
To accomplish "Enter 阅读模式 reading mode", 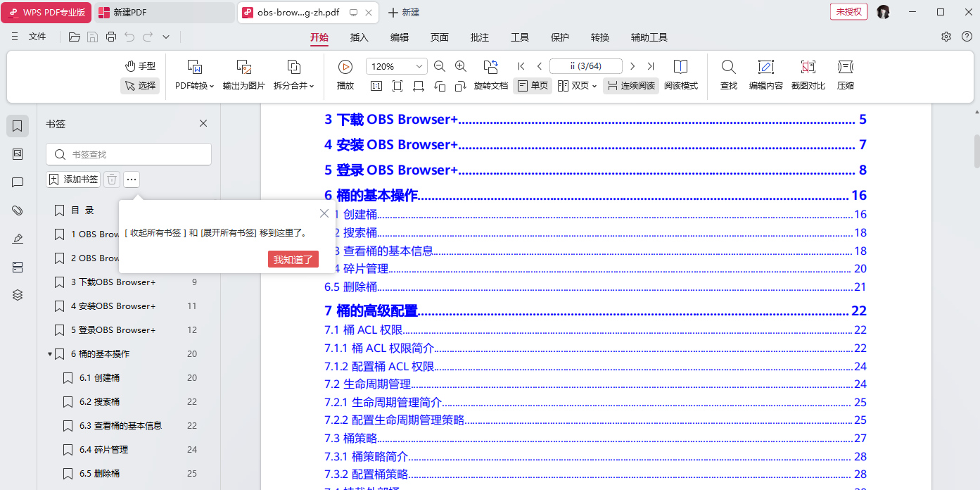I will [x=681, y=75].
